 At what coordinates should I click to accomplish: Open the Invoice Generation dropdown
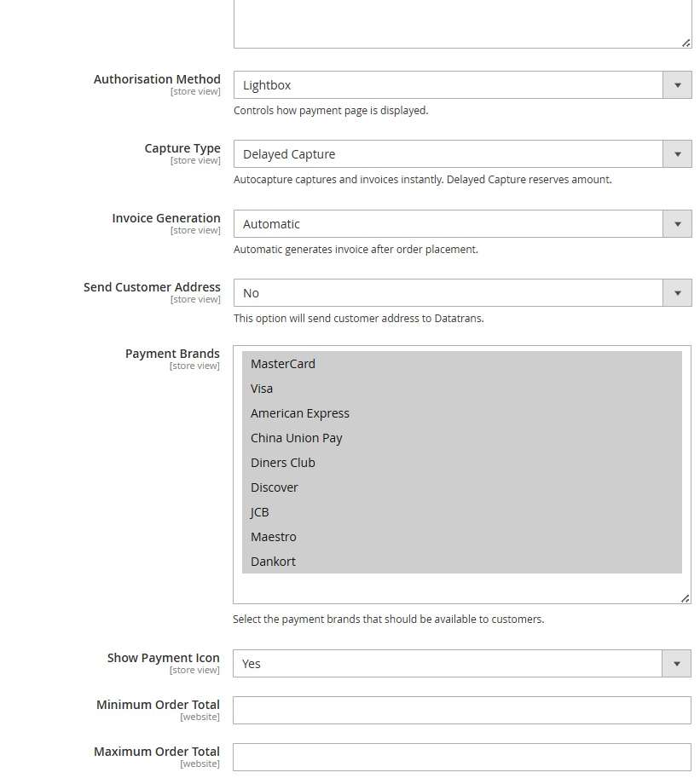pos(462,224)
